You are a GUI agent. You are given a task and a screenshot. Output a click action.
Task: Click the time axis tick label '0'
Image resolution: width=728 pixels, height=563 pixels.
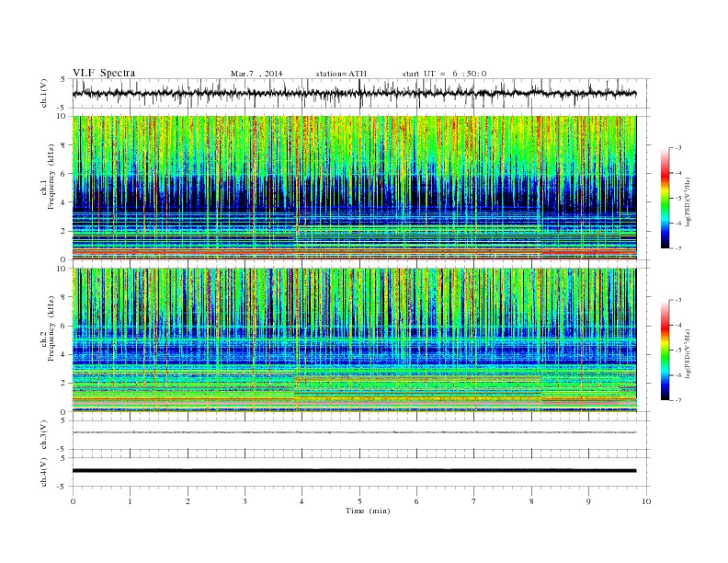[x=73, y=501]
